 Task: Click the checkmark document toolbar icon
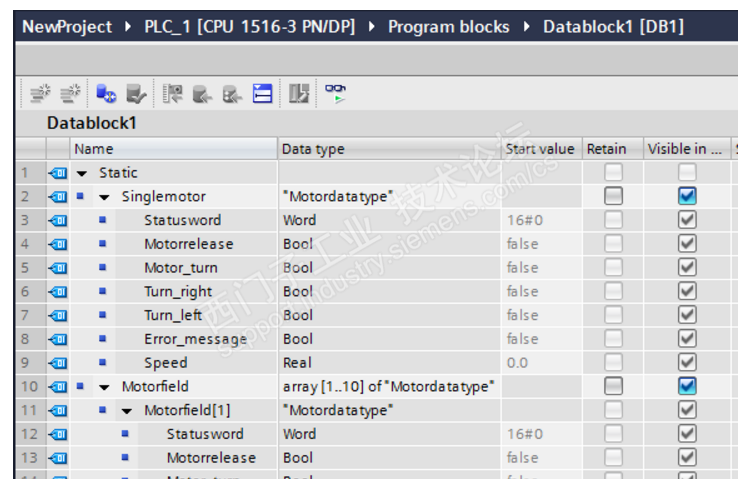click(x=136, y=93)
